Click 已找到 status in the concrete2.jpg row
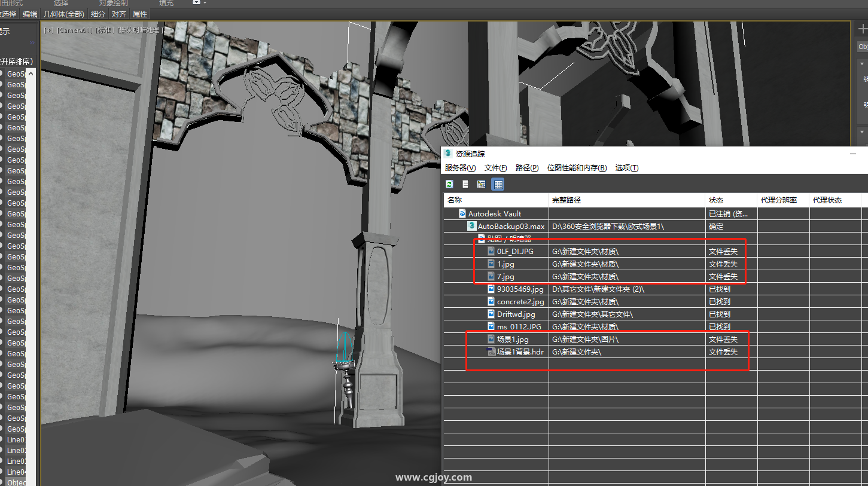The width and height of the screenshot is (868, 486). (x=720, y=301)
